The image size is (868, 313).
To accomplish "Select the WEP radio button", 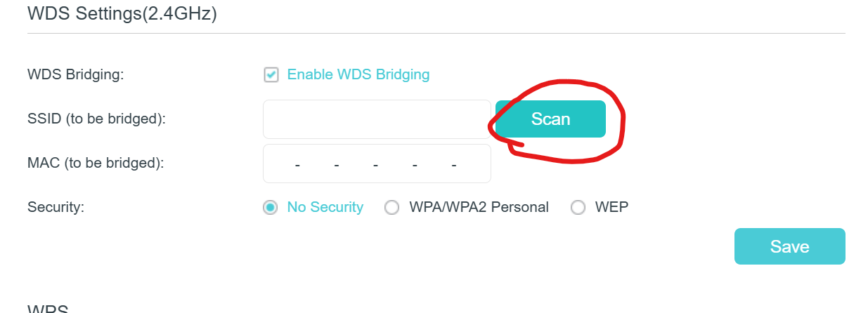I will pyautogui.click(x=578, y=208).
